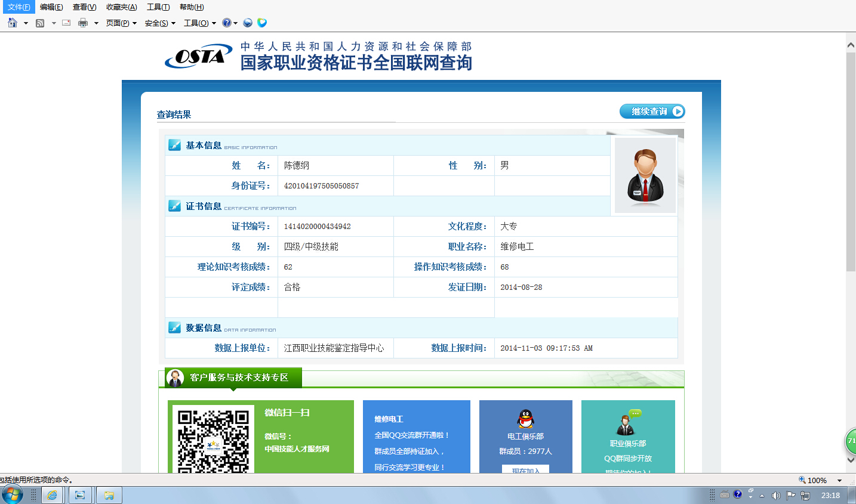Open the zoom level 100% dropdown arrow
The image size is (856, 504).
839,480
